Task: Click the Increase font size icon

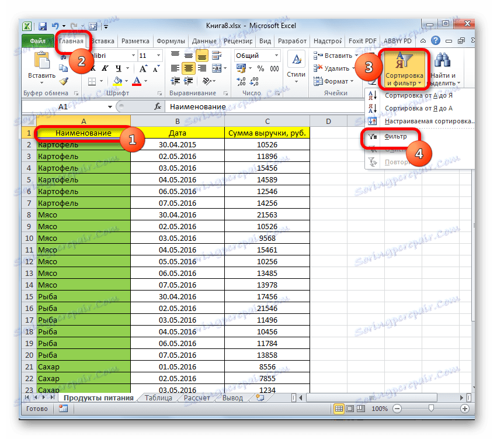Action: click(x=143, y=68)
